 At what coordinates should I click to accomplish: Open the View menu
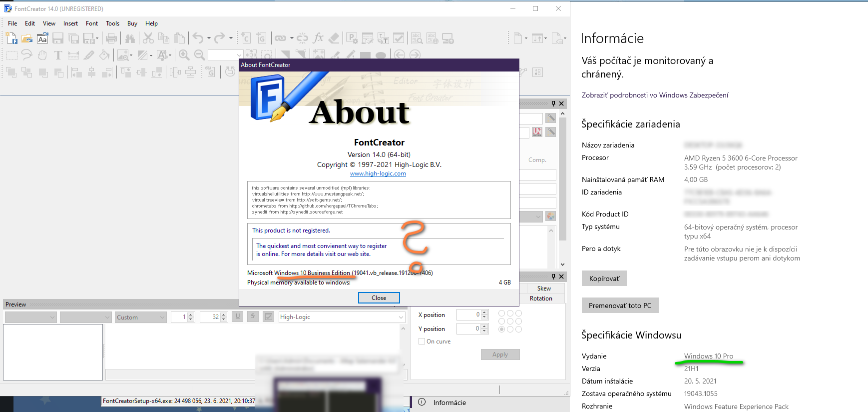(x=49, y=23)
